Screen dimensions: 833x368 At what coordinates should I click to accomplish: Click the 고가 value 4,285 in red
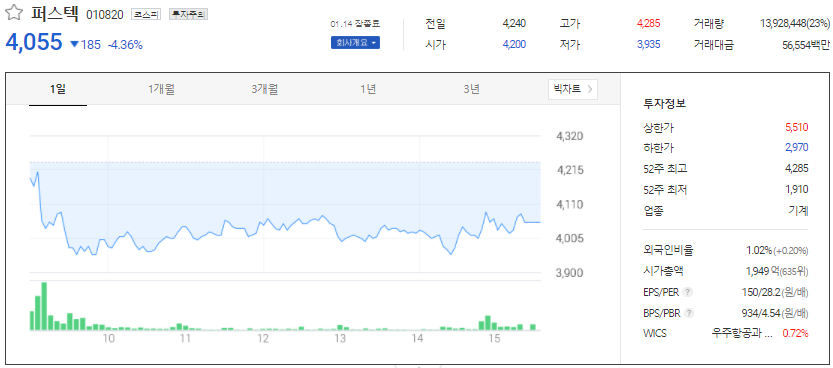pyautogui.click(x=648, y=24)
